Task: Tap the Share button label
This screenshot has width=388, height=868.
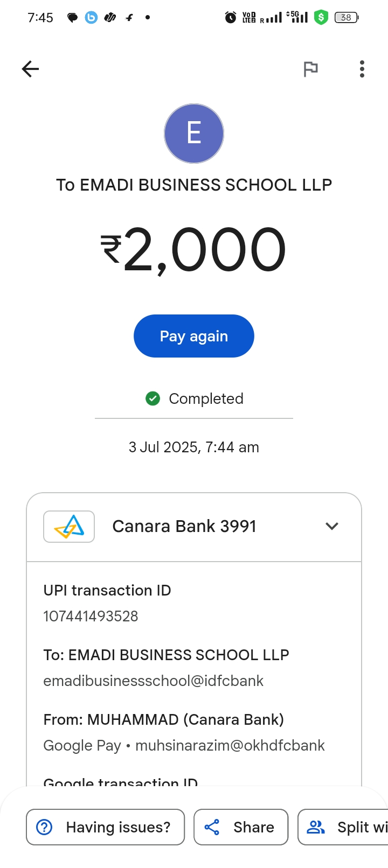Action: click(x=253, y=827)
